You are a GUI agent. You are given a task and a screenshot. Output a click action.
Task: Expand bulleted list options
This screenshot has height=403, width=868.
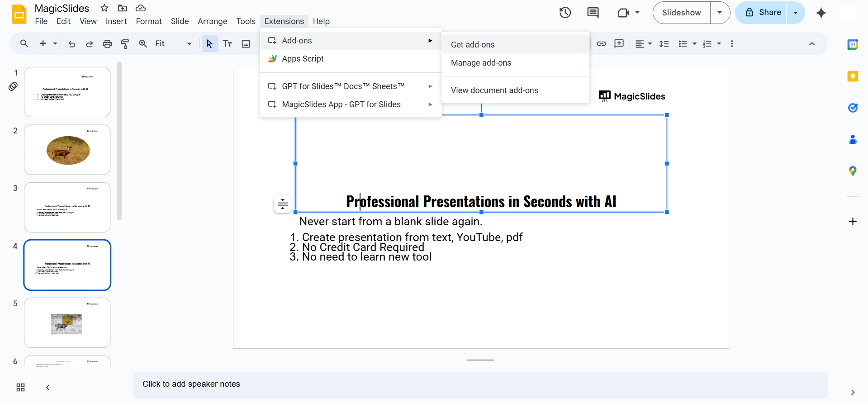pyautogui.click(x=694, y=43)
